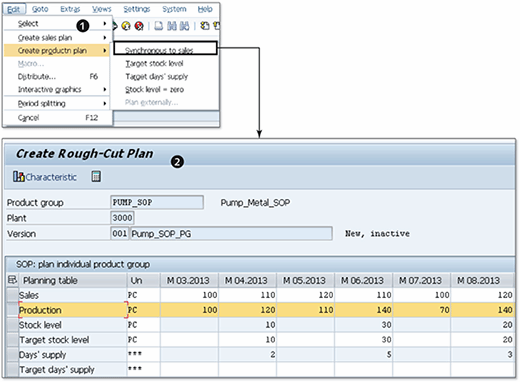Open the Edit menu
This screenshot has height=382, width=520.
point(14,9)
